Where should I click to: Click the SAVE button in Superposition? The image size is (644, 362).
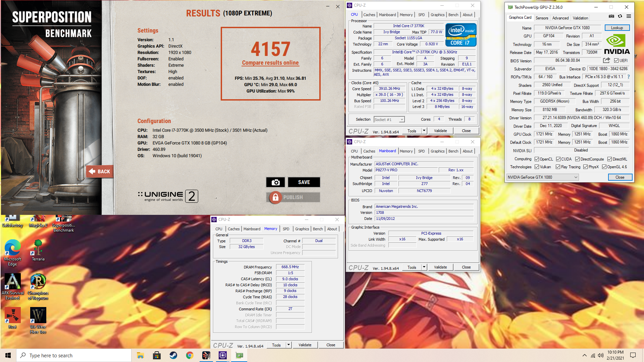tap(304, 182)
